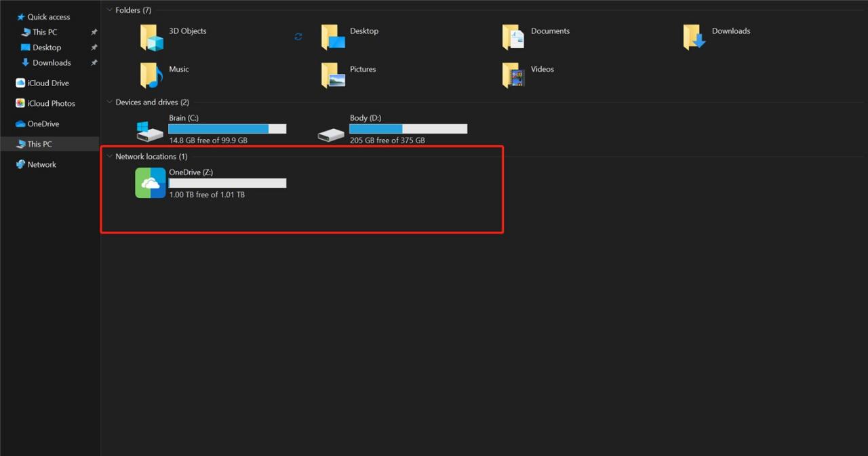Go to iCloud Photos in the sidebar

(x=51, y=104)
